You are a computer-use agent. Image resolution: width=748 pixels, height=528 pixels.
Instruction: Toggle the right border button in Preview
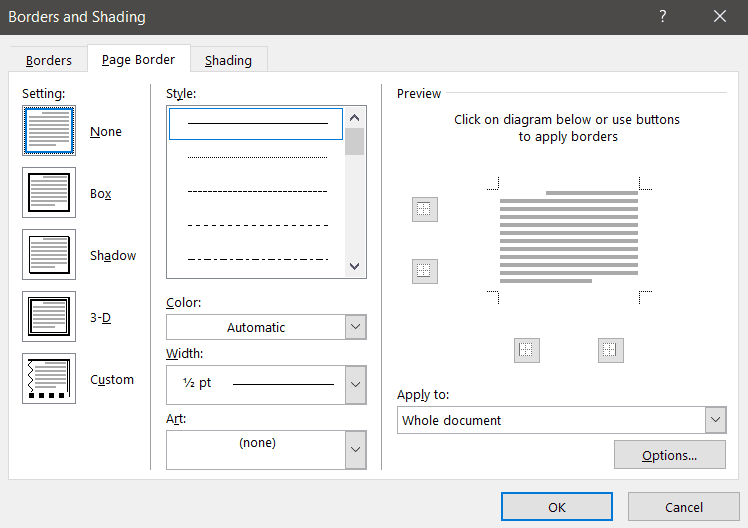pyautogui.click(x=611, y=351)
